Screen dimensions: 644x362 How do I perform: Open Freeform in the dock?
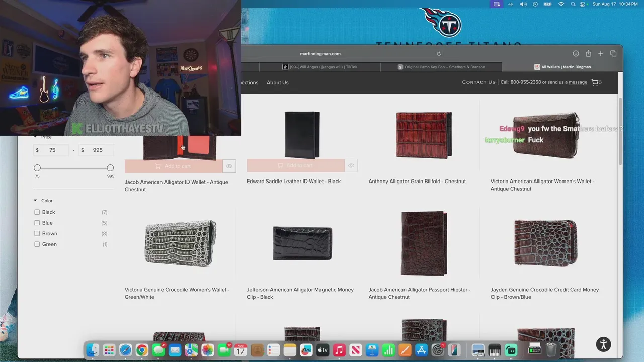(306, 350)
